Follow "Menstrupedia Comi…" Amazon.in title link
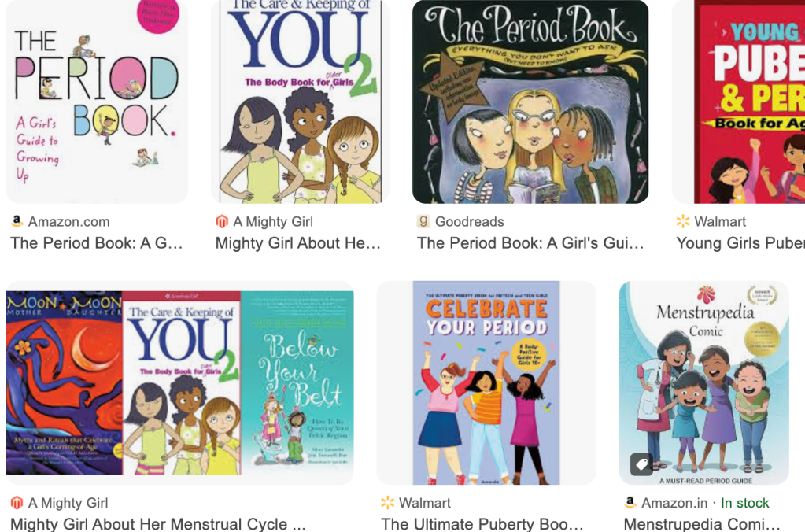The height and width of the screenshot is (532, 805). pos(702,524)
